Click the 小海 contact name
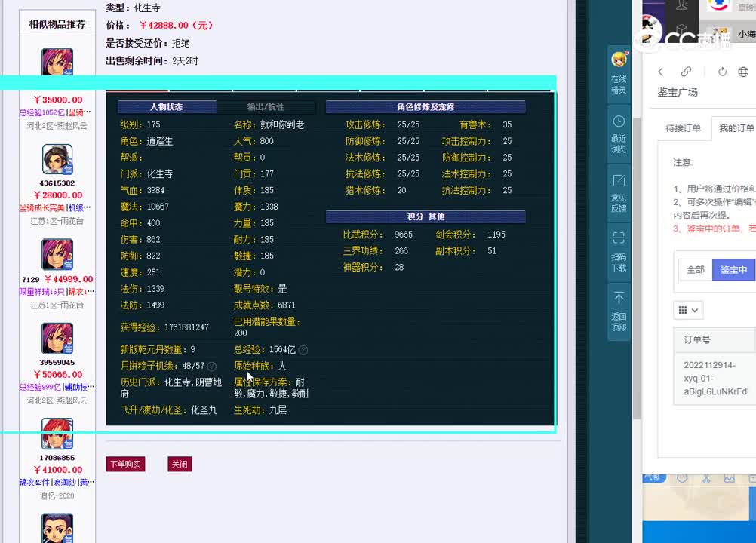 point(747,35)
